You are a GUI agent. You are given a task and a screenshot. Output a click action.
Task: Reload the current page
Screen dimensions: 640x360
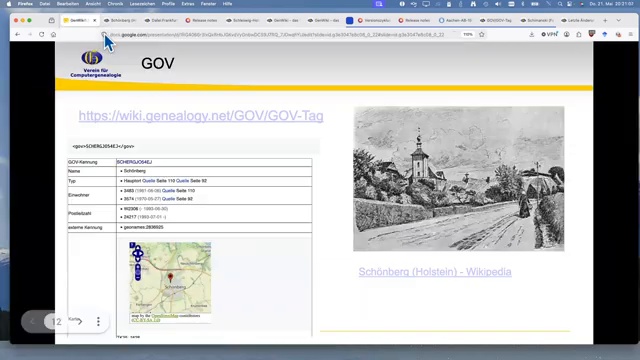42,35
